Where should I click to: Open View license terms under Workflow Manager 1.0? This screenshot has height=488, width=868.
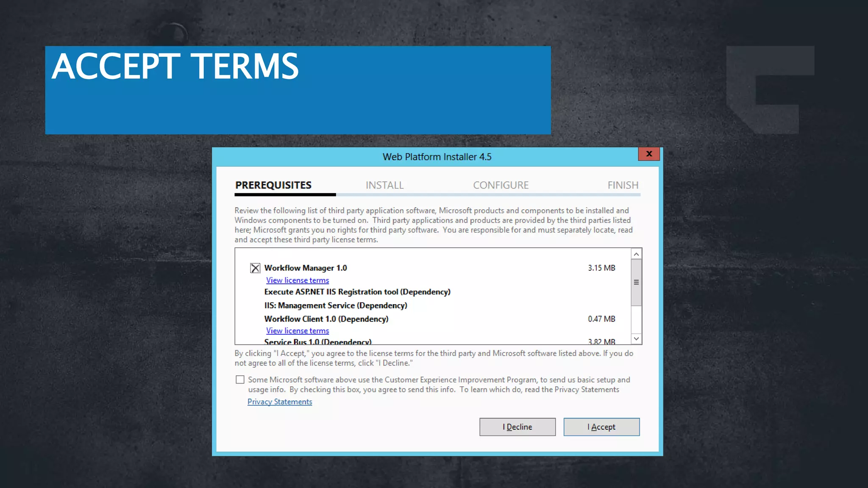click(x=298, y=280)
